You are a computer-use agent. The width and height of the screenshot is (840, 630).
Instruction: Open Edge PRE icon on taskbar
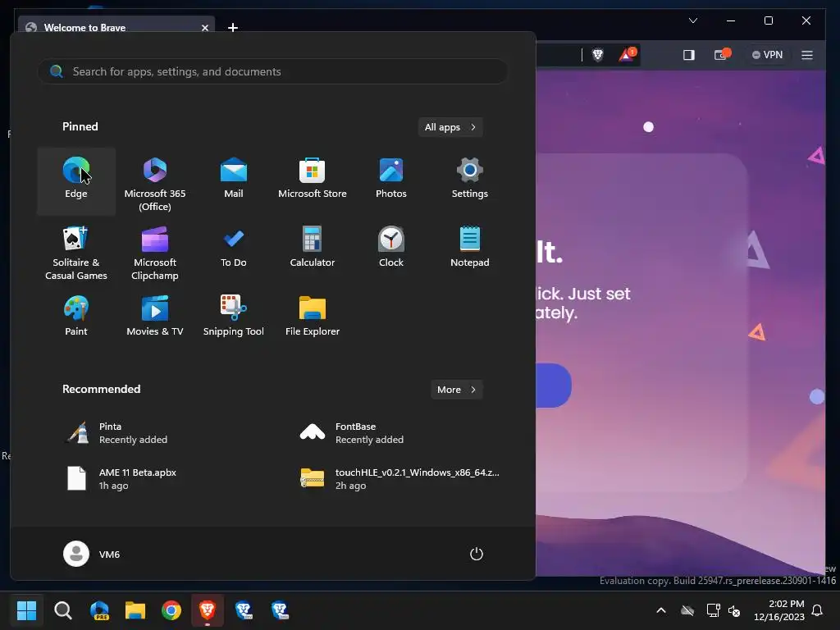(99, 609)
